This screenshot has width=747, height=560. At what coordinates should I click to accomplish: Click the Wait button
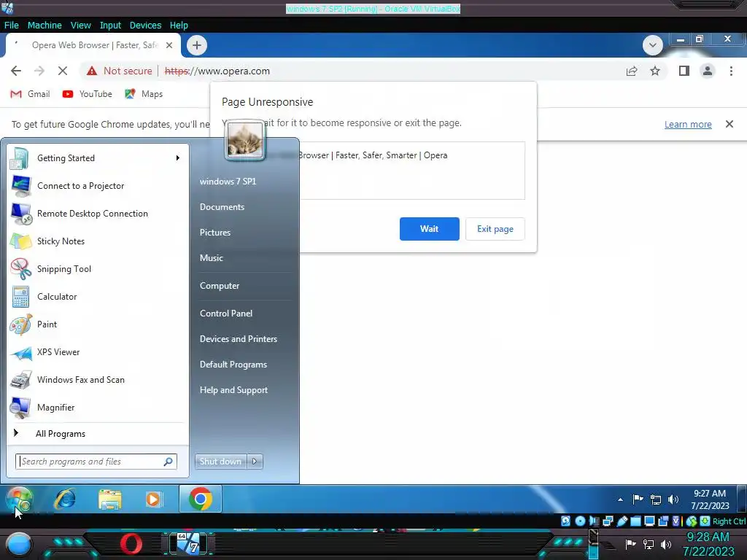(429, 229)
